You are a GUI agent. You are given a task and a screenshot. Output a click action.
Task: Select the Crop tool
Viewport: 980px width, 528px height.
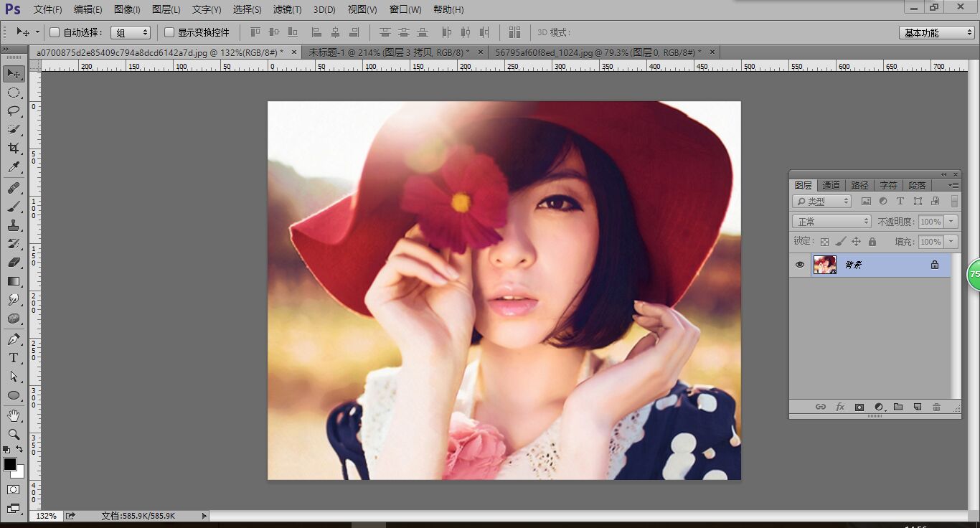(x=13, y=148)
